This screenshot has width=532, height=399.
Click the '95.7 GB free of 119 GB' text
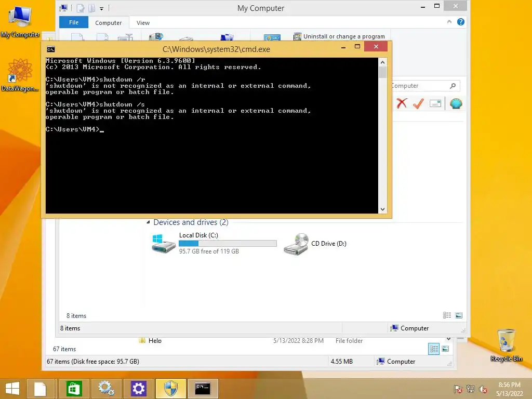(x=209, y=251)
